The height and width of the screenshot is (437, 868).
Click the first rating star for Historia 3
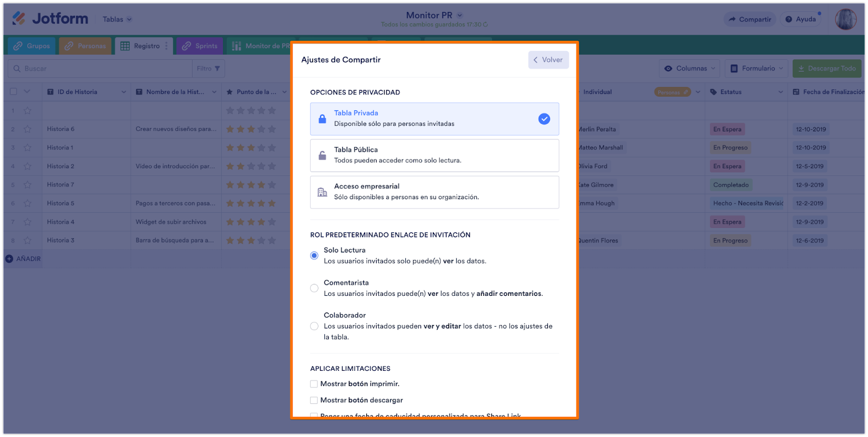point(230,240)
